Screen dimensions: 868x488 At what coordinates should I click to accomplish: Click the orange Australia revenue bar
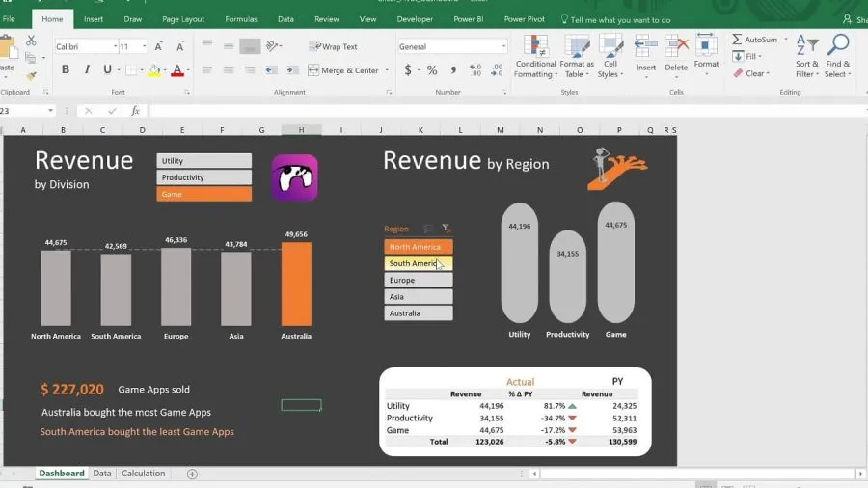(x=296, y=285)
